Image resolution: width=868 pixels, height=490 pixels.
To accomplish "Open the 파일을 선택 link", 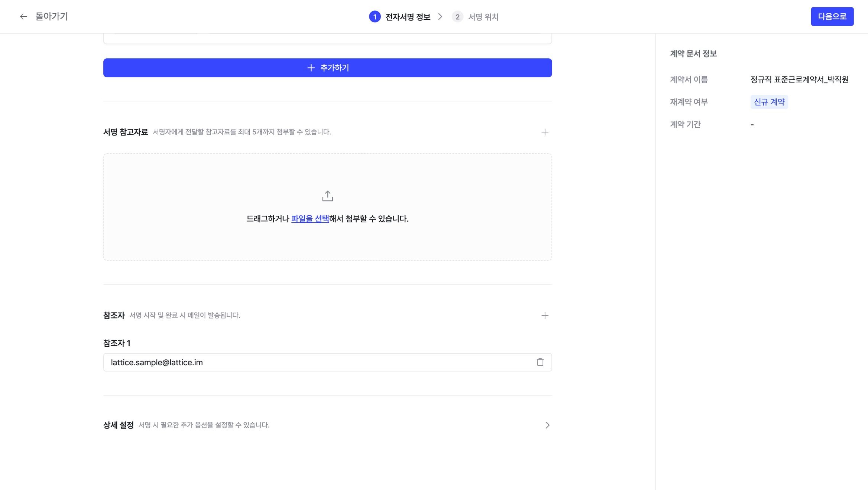I will tap(310, 219).
